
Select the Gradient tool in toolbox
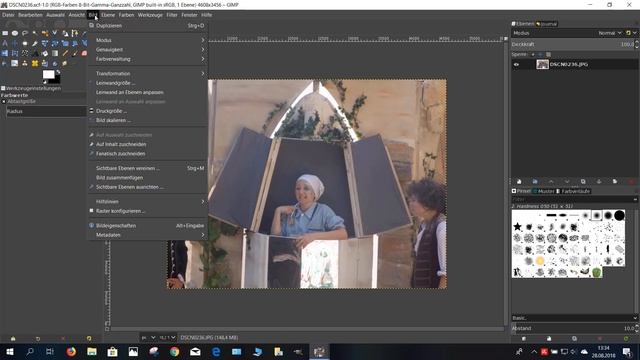click(55, 53)
